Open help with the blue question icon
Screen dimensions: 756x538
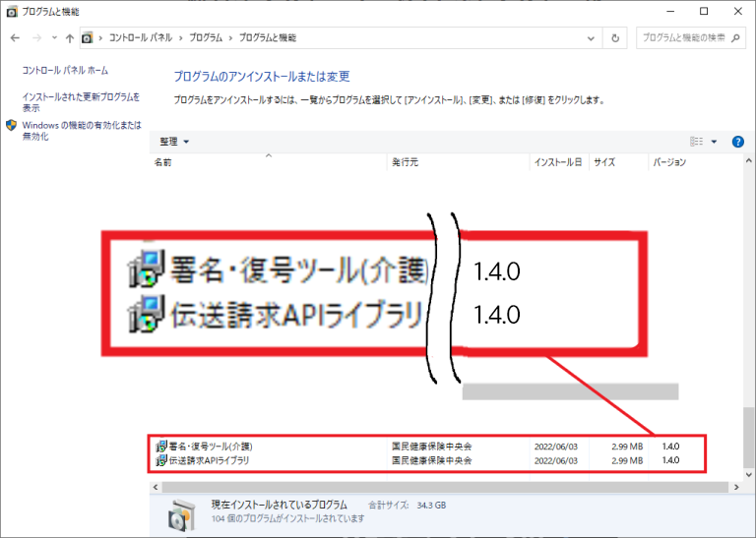pos(737,142)
